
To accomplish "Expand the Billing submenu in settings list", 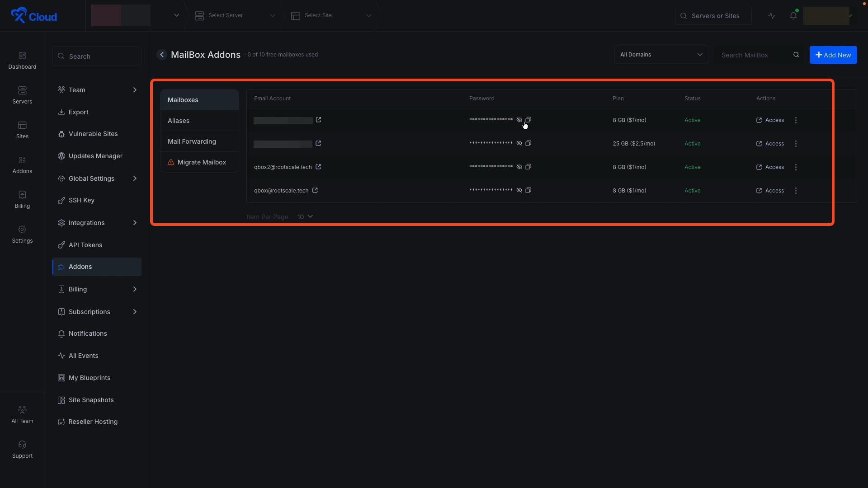I will 135,289.
